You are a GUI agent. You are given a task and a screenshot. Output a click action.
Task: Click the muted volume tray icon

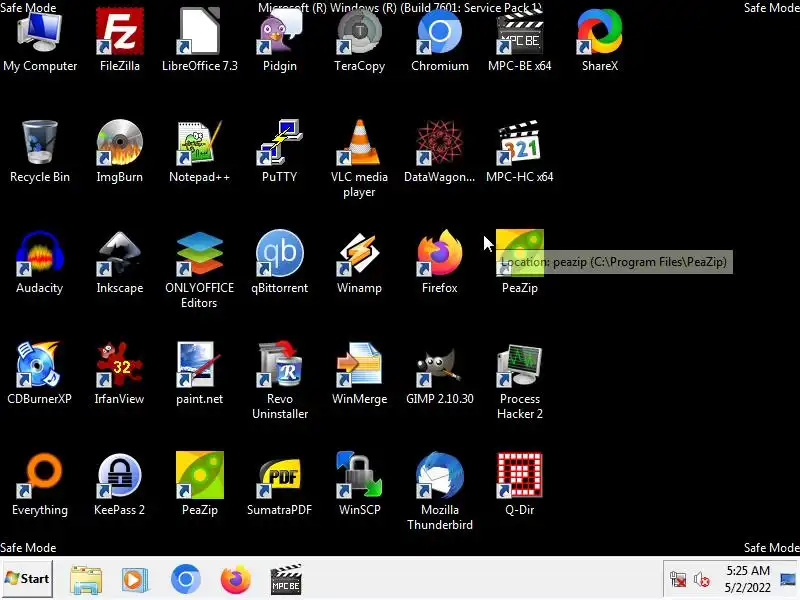(702, 580)
